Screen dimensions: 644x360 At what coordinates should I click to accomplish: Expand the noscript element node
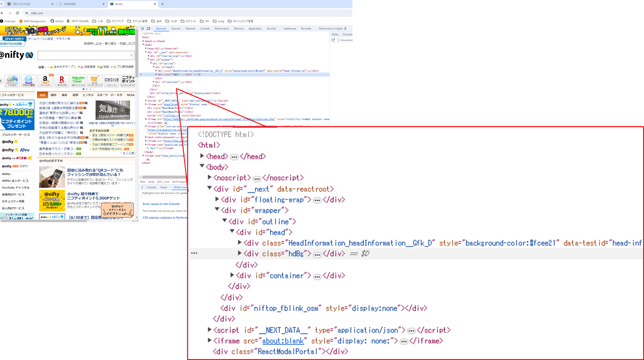coord(146,48)
